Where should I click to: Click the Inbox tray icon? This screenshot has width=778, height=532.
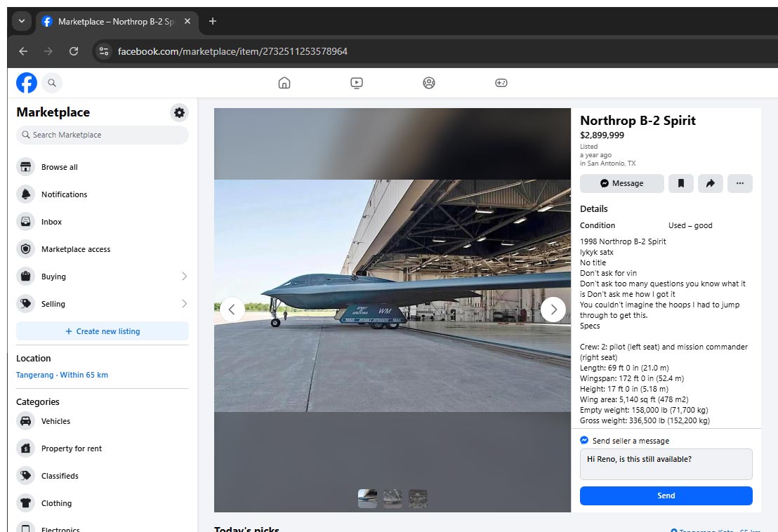[26, 221]
